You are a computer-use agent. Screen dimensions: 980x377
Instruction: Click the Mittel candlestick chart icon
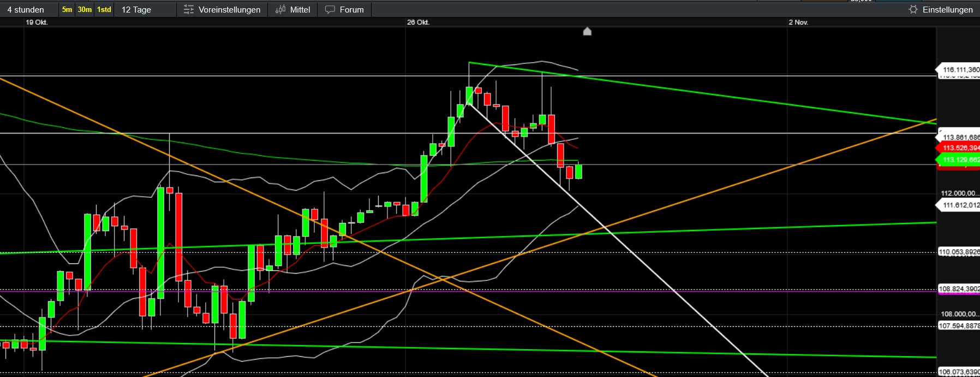click(x=280, y=10)
